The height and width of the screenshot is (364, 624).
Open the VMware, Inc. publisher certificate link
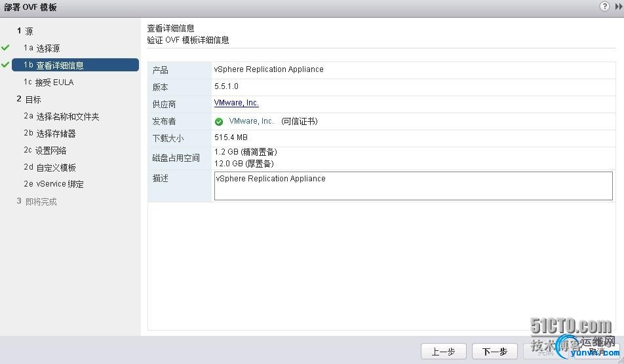252,122
